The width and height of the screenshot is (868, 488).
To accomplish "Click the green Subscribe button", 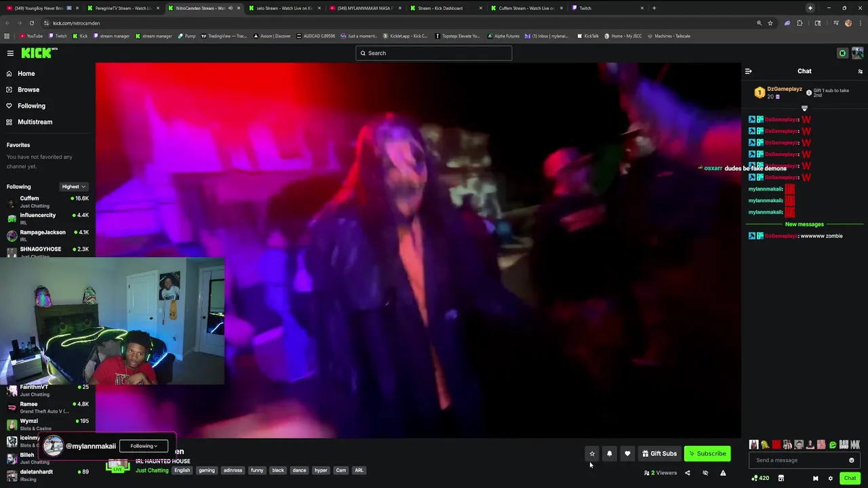I will (x=707, y=453).
